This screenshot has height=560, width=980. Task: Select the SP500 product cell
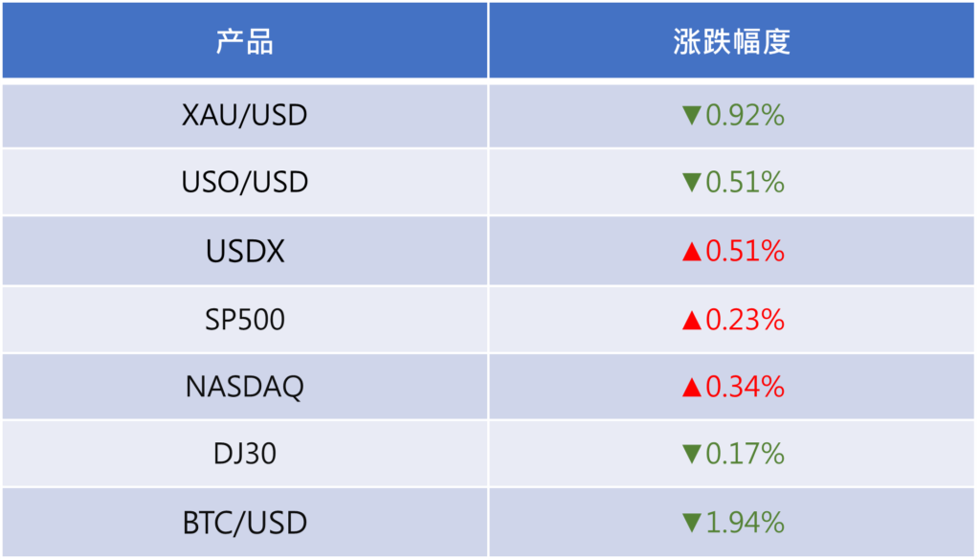pyautogui.click(x=244, y=319)
